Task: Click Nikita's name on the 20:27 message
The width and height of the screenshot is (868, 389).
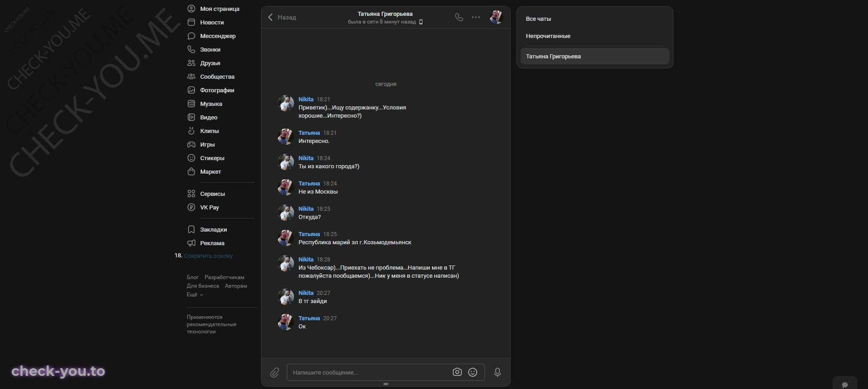Action: pos(306,293)
